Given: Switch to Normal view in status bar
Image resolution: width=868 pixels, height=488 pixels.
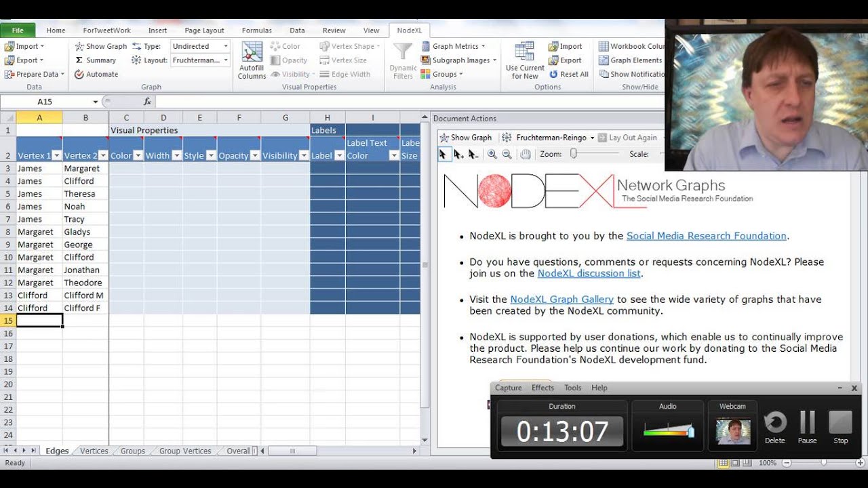Looking at the screenshot, I should tap(724, 463).
